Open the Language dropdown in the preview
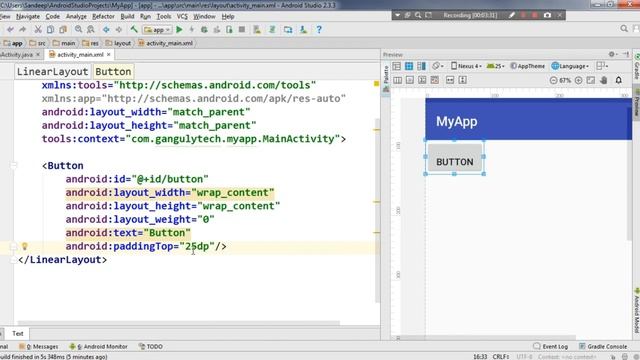Screen dimensions: 640x360 click(570, 66)
